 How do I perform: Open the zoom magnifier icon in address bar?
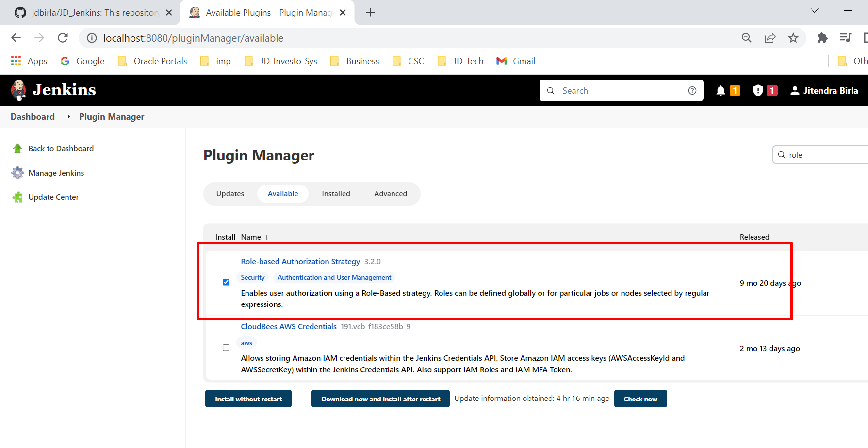pos(747,38)
